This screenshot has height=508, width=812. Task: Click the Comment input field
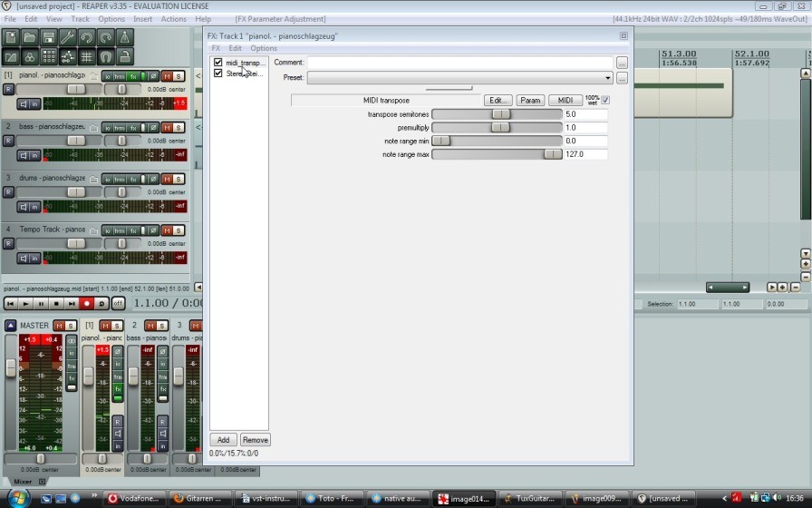click(x=459, y=63)
